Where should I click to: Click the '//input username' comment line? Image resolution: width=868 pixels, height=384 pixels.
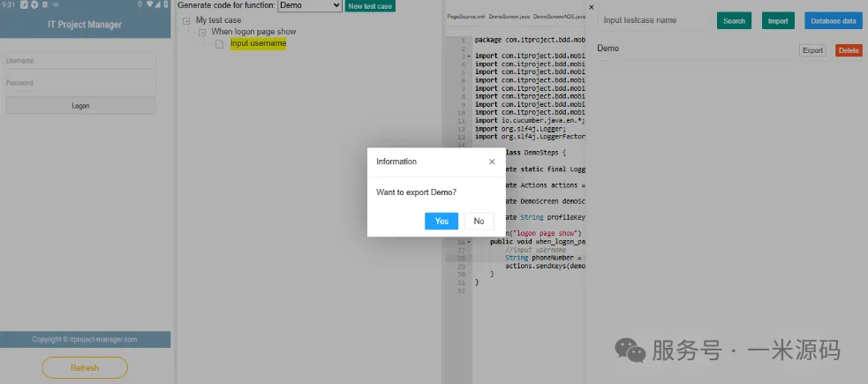click(535, 250)
